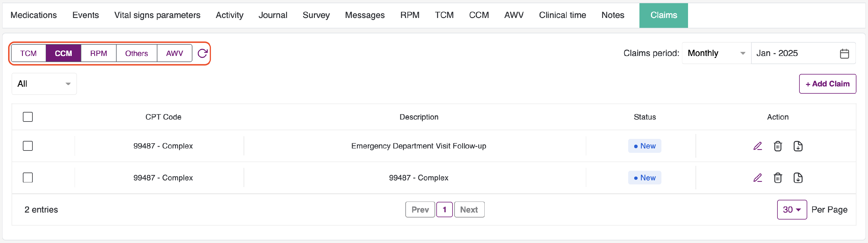Expand the Monthly claims period dropdown

716,53
